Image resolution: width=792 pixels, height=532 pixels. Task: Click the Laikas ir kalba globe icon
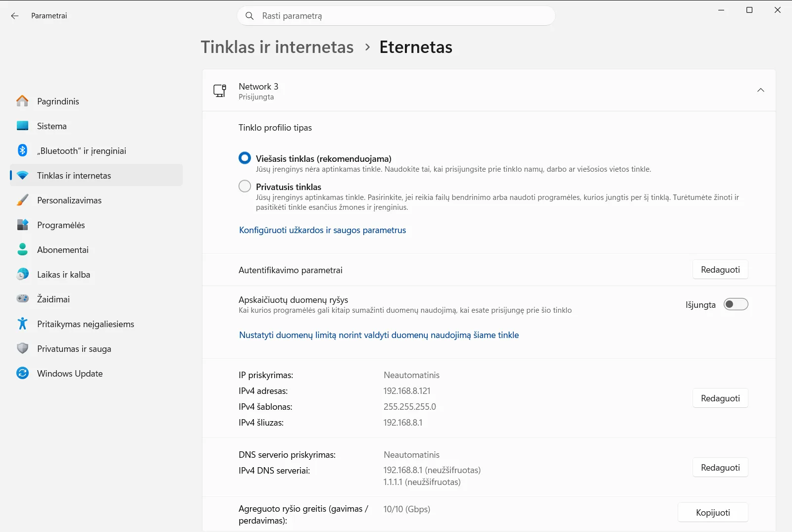(x=22, y=274)
